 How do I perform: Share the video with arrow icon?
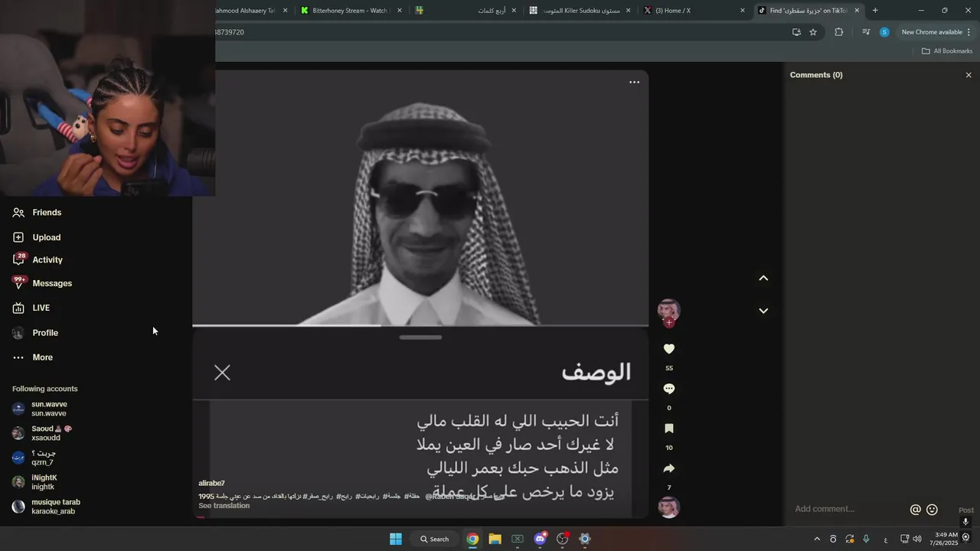click(x=669, y=468)
